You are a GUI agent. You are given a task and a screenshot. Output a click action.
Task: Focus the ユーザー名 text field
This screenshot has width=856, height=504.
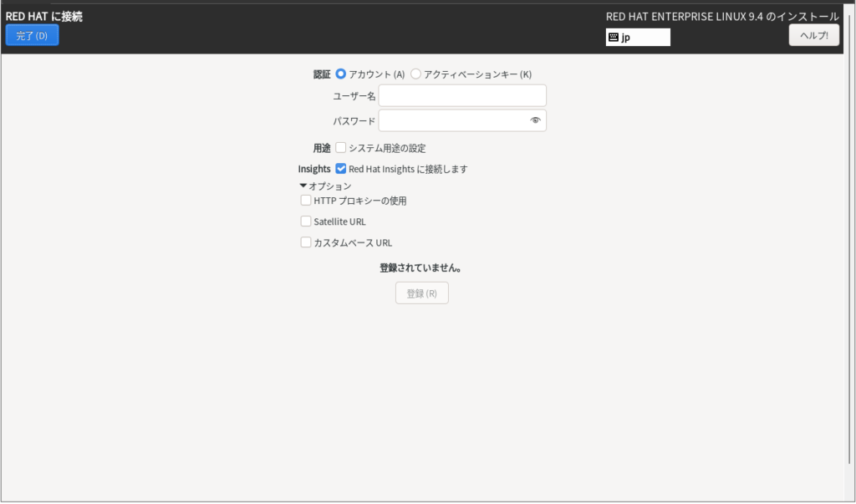(461, 96)
